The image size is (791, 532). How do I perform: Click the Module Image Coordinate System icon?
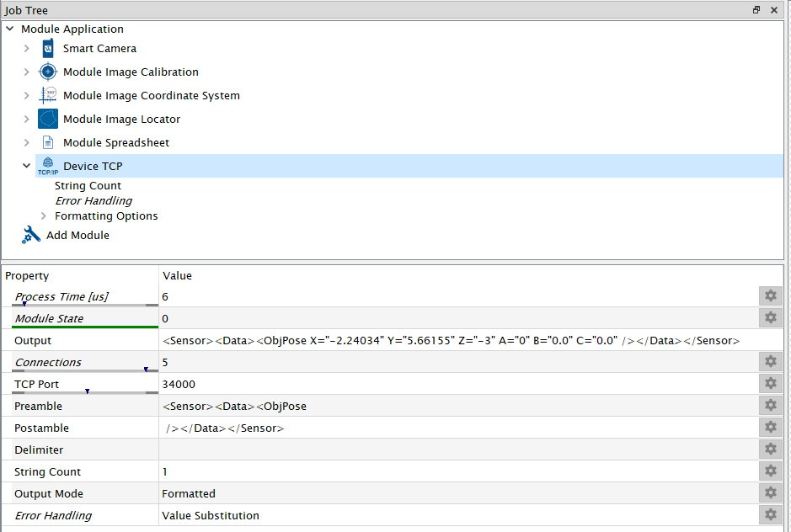click(x=48, y=95)
